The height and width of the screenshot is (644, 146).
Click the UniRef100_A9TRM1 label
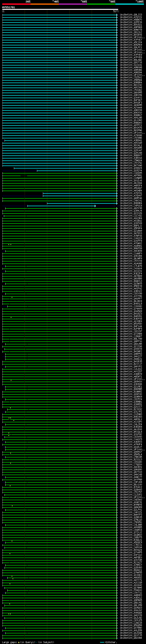coord(131,175)
